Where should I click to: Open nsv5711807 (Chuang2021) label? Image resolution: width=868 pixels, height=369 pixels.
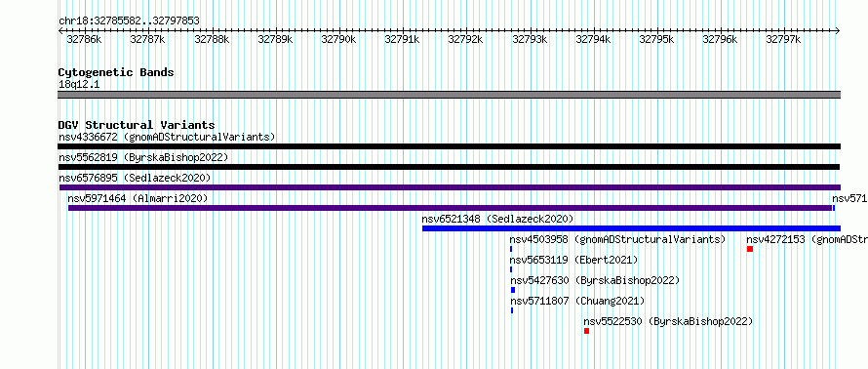[578, 301]
